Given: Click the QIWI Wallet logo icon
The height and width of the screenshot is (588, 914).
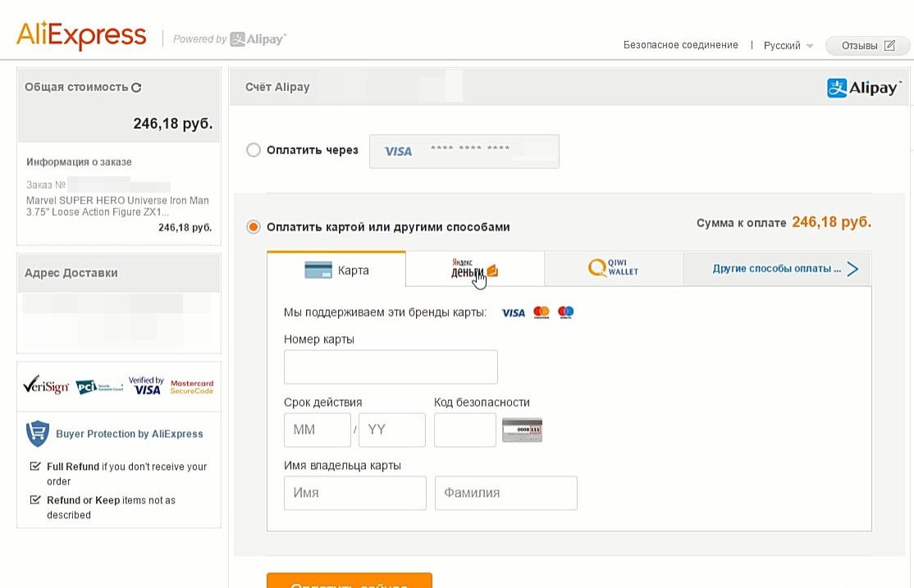Looking at the screenshot, I should pyautogui.click(x=597, y=268).
